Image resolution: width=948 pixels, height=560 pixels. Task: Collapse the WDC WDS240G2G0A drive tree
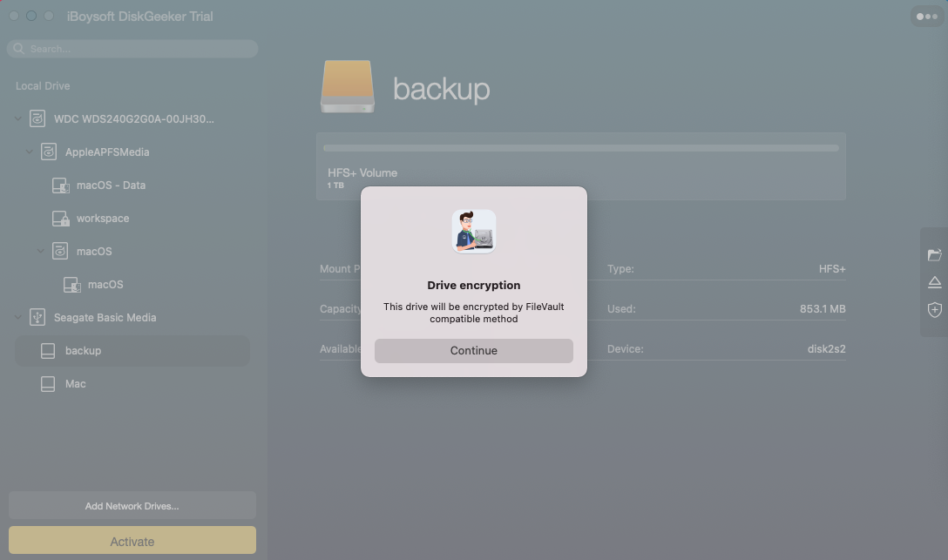click(18, 118)
